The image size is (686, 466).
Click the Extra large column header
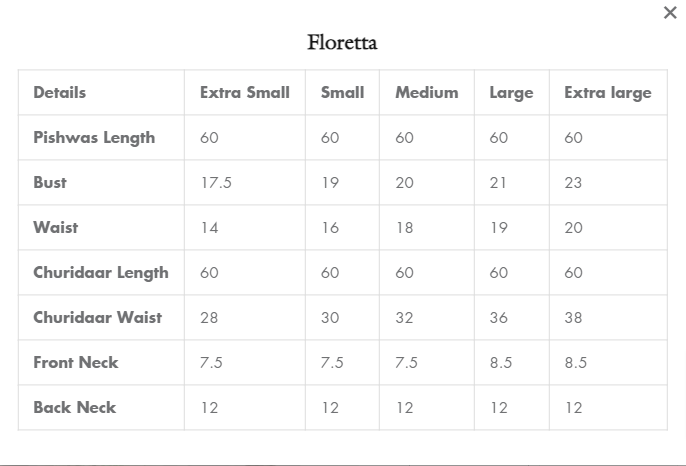click(x=608, y=93)
